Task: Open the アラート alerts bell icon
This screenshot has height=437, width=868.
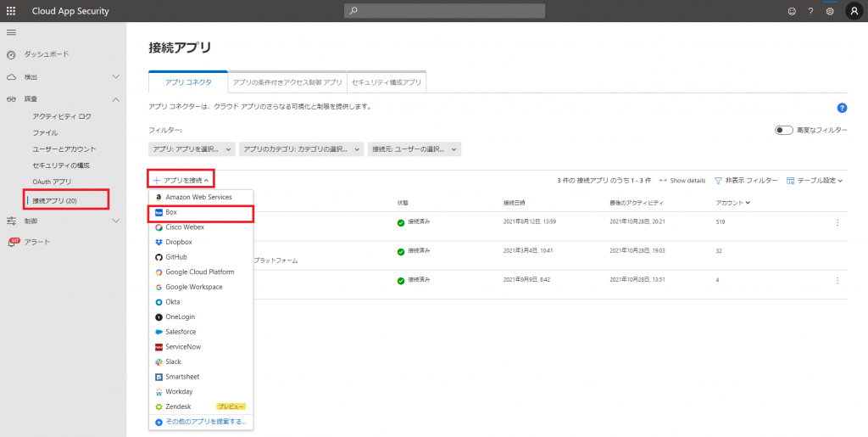Action: (13, 242)
